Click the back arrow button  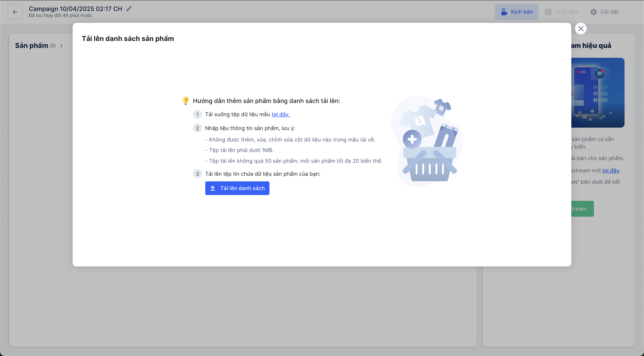point(15,12)
